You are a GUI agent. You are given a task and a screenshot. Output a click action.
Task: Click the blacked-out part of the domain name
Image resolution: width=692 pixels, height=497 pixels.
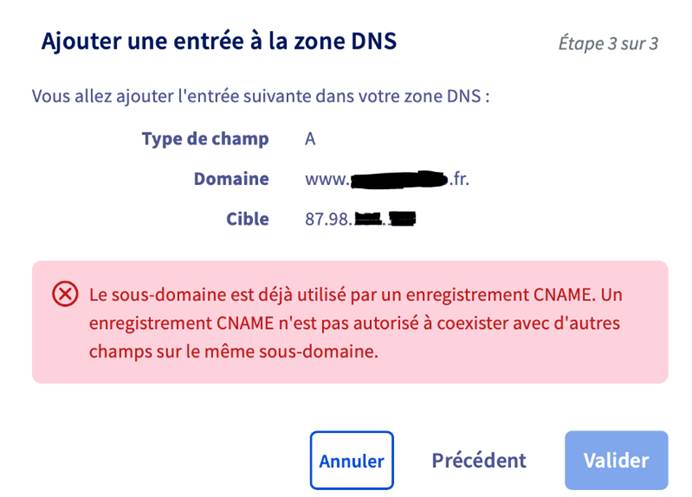(x=399, y=180)
